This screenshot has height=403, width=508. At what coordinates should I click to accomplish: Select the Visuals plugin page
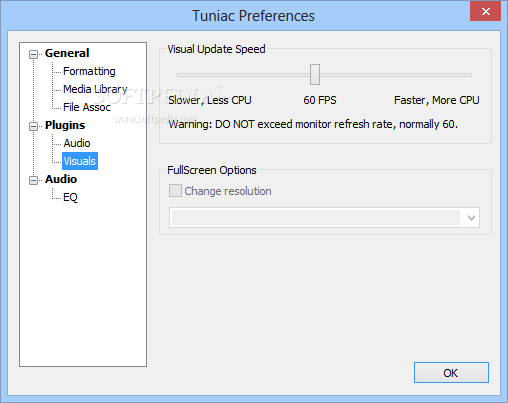point(80,161)
